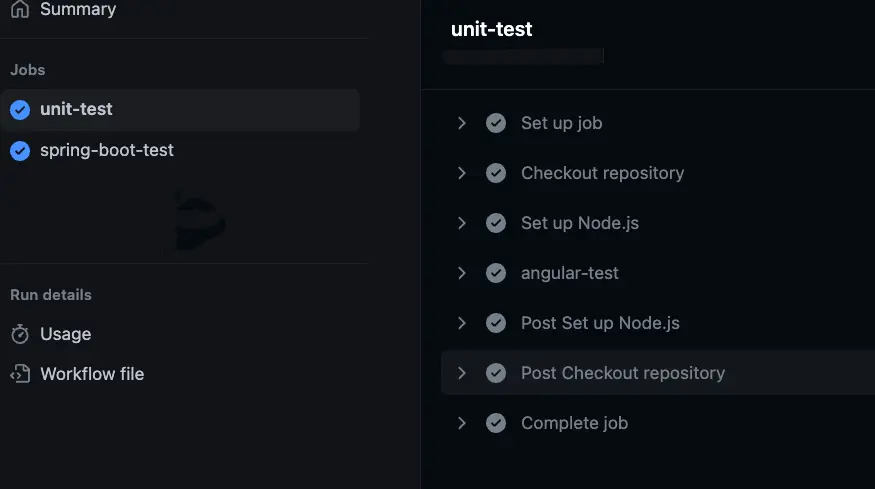Open the Workflow file link

92,374
